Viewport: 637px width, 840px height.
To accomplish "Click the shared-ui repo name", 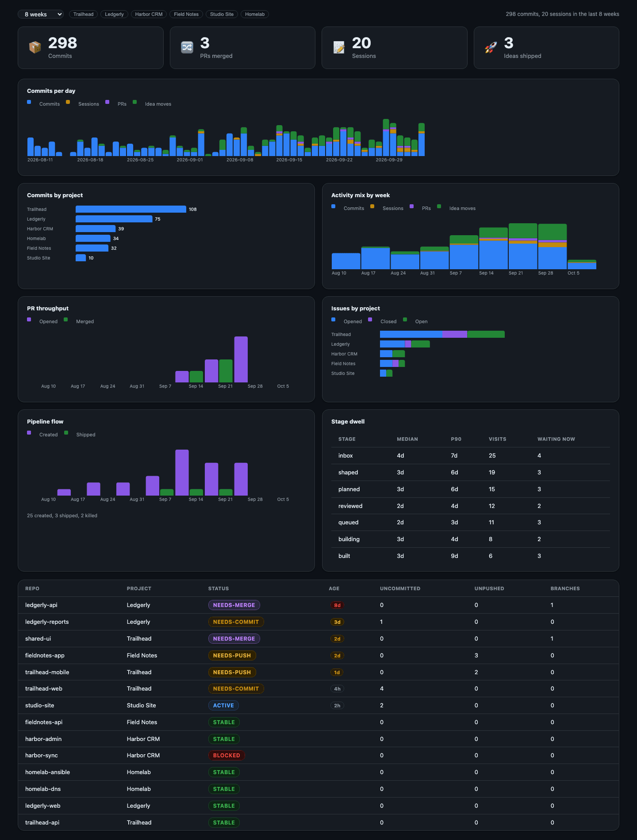I will click(38, 639).
